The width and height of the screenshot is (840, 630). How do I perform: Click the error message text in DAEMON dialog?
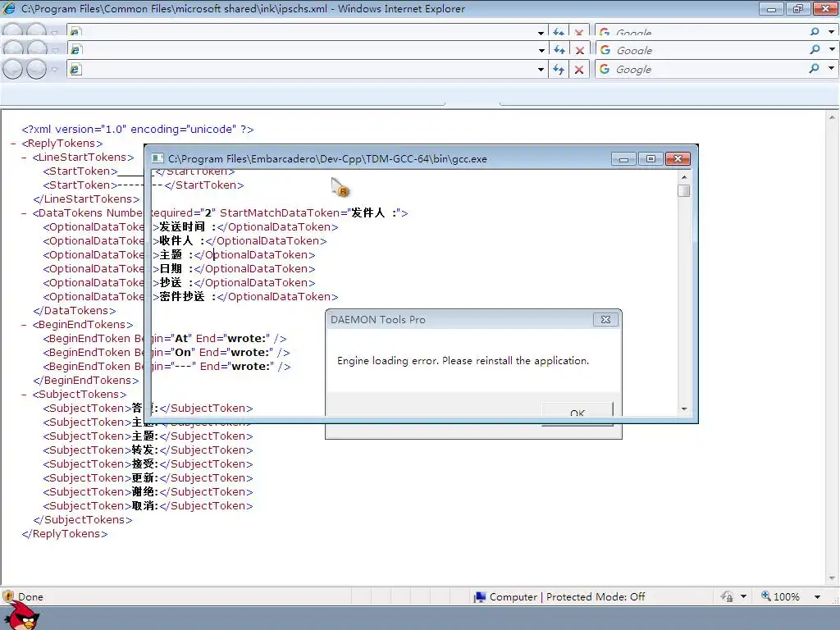click(463, 361)
